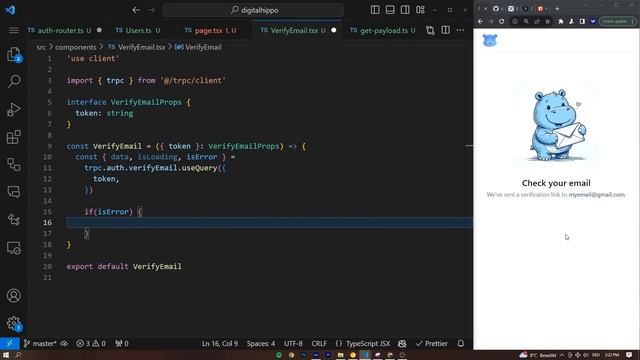Open problems count 3 errors 0 warnings
This screenshot has height=360, width=640.
(x=91, y=344)
